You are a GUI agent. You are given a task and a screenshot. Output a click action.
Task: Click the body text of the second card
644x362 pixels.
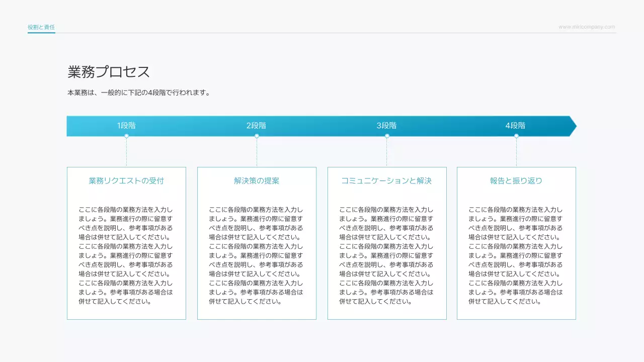tap(257, 255)
